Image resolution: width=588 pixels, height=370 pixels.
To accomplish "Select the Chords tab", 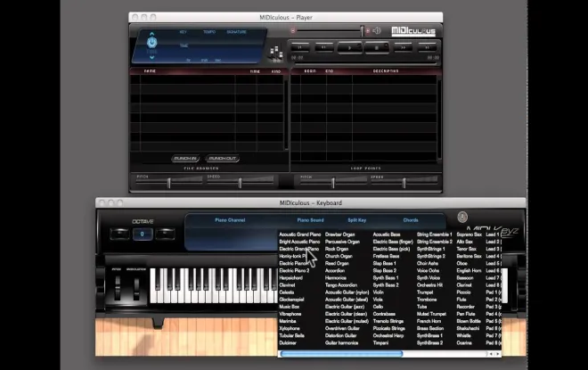I will pyautogui.click(x=411, y=220).
